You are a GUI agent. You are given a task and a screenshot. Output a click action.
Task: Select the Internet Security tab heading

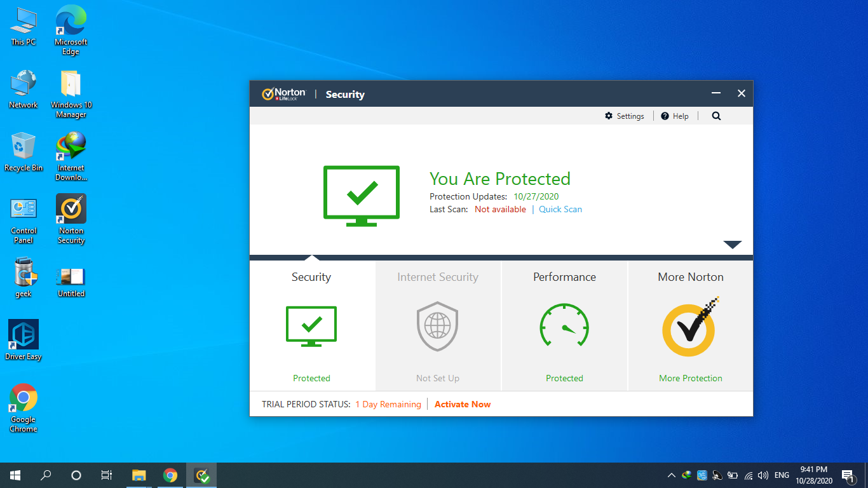438,277
